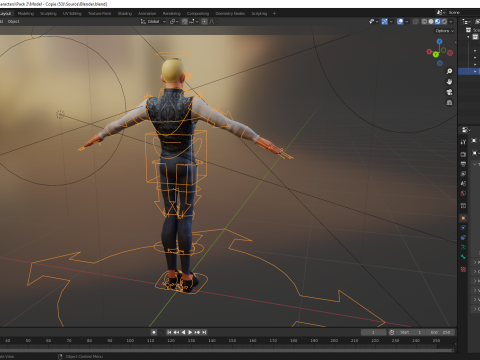Jump to timeline end frame

coord(204,332)
